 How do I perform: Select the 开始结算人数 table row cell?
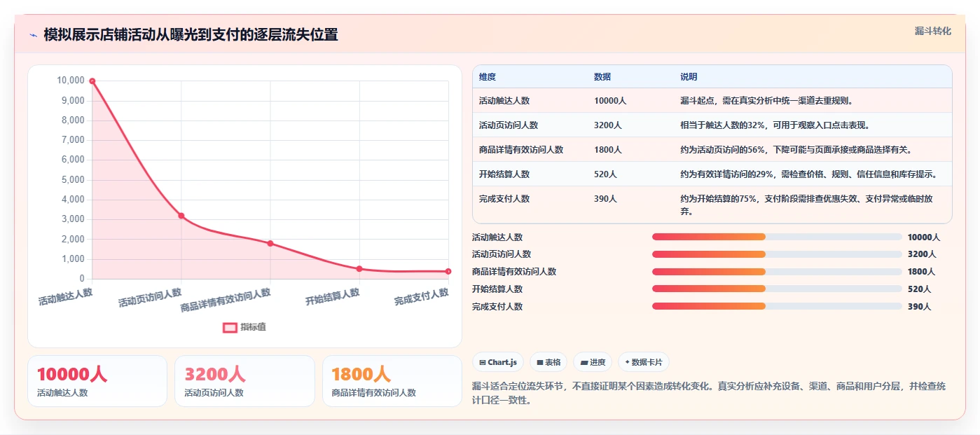tap(504, 174)
